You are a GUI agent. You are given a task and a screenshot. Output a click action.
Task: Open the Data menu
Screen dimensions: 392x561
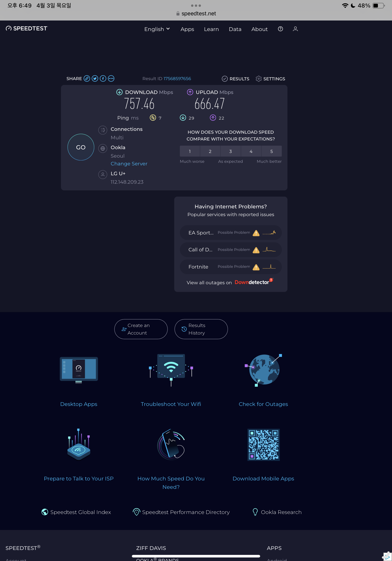[235, 29]
